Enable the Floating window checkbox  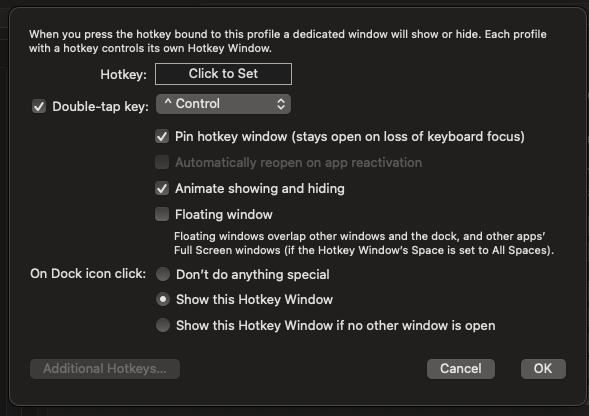point(162,214)
